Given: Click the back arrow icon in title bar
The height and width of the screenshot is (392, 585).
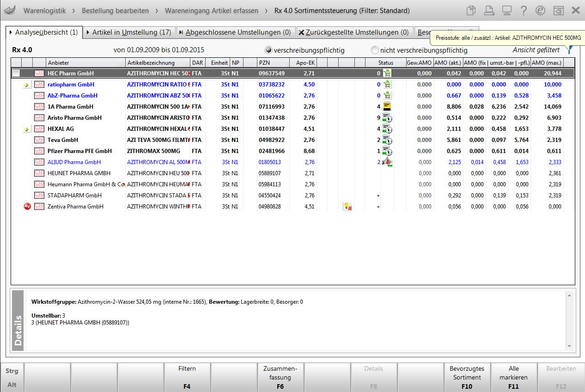Looking at the screenshot, I should click(9, 10).
